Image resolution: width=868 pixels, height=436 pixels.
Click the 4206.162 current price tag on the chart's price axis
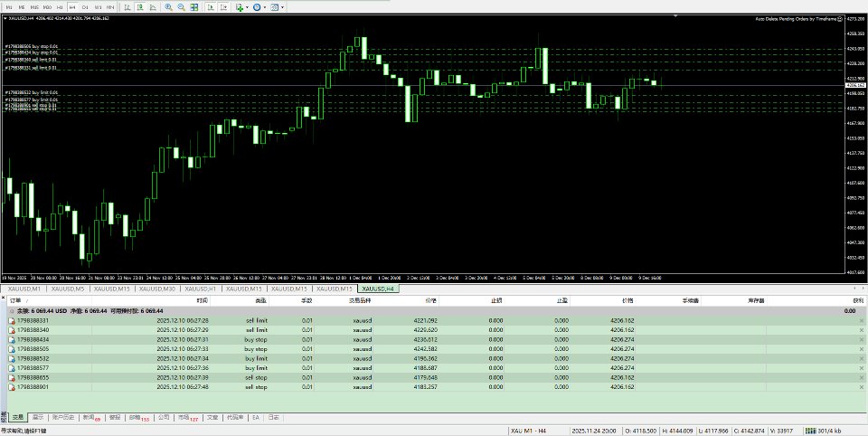(856, 85)
